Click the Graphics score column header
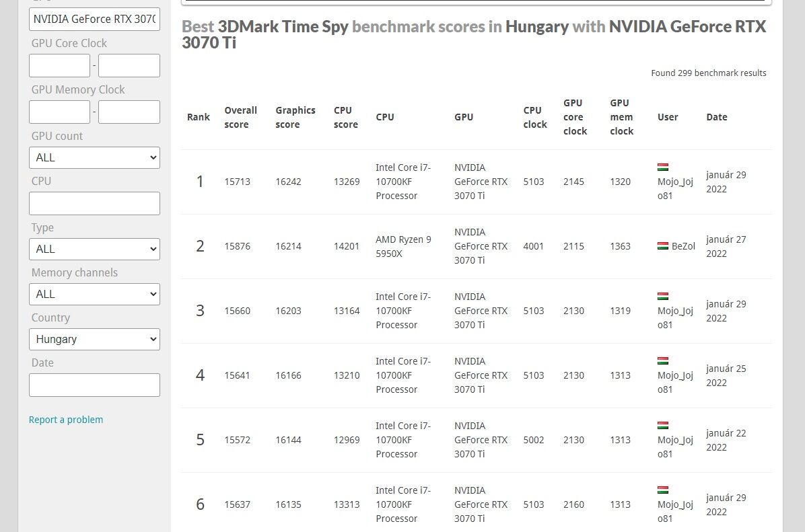The width and height of the screenshot is (805, 532). pyautogui.click(x=295, y=117)
